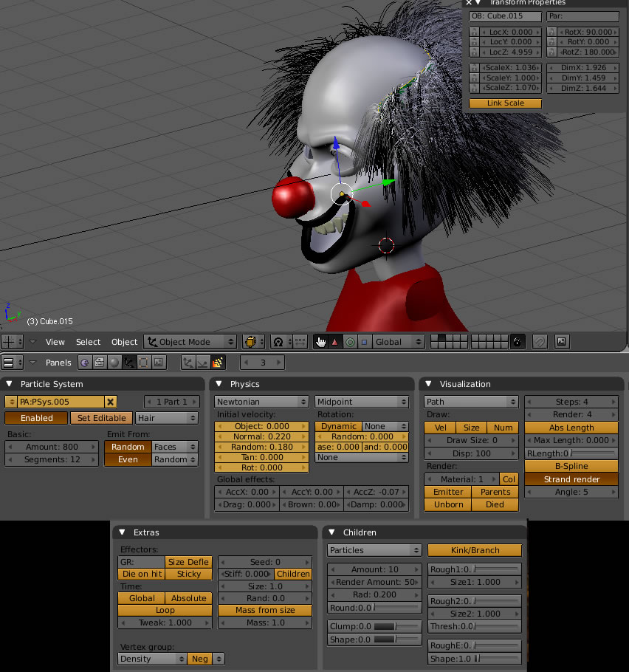Toggle move object centers only icon
Screen dimensions: 629x672
(300, 342)
